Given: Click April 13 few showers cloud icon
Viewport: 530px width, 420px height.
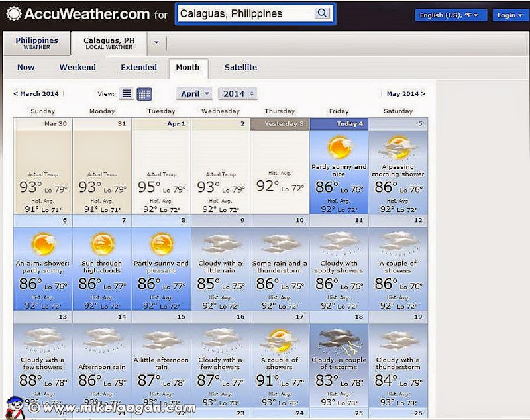Looking at the screenshot, I should (43, 341).
